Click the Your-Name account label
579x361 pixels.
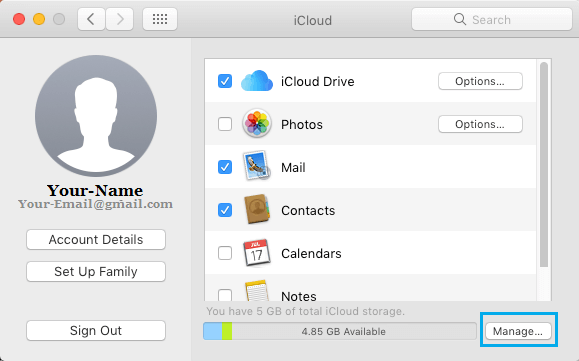[x=95, y=190]
